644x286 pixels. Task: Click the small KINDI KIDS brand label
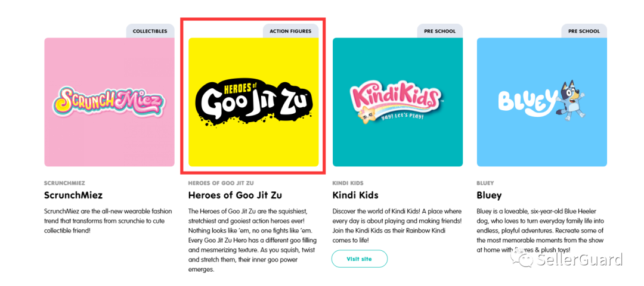coord(348,183)
